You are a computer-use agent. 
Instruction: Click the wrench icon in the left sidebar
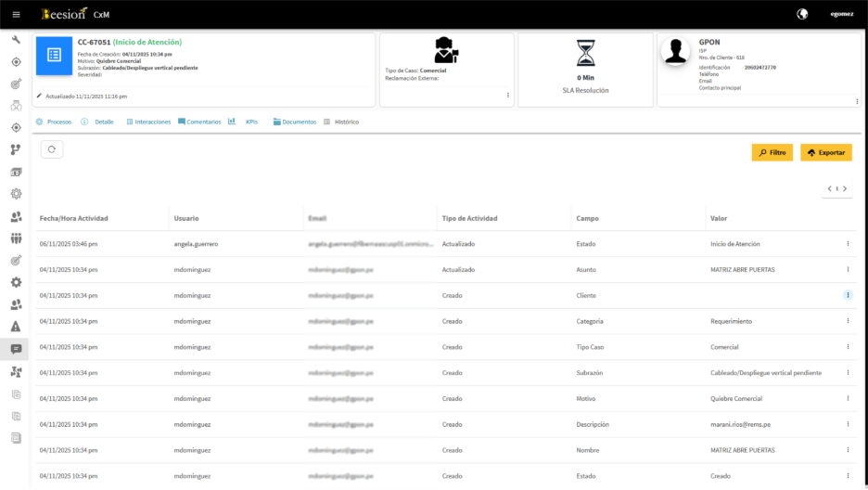pyautogui.click(x=16, y=40)
